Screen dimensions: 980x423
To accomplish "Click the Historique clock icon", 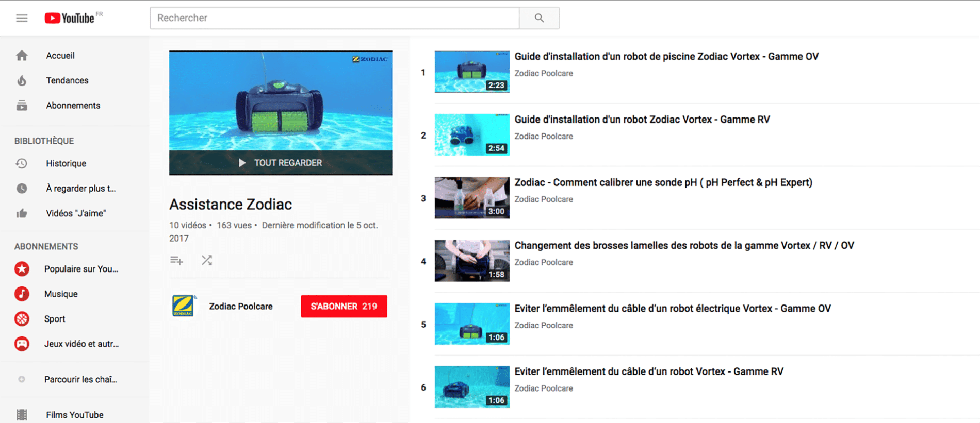I will 22,163.
